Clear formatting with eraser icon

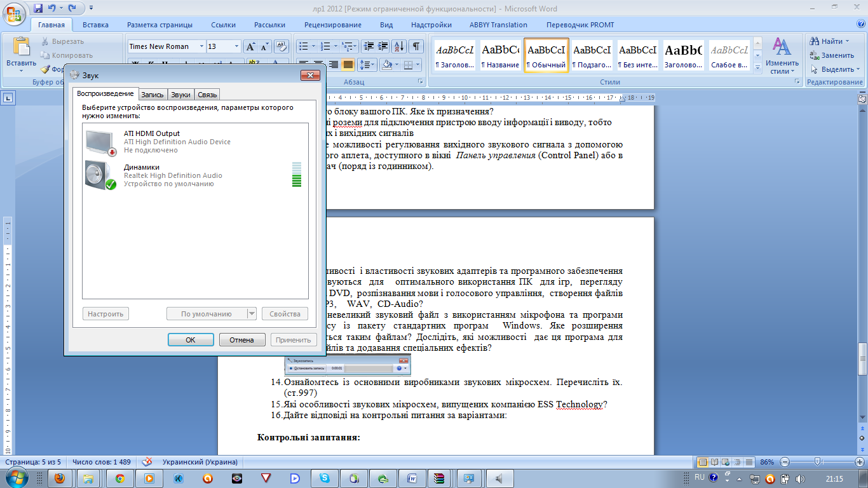(282, 46)
